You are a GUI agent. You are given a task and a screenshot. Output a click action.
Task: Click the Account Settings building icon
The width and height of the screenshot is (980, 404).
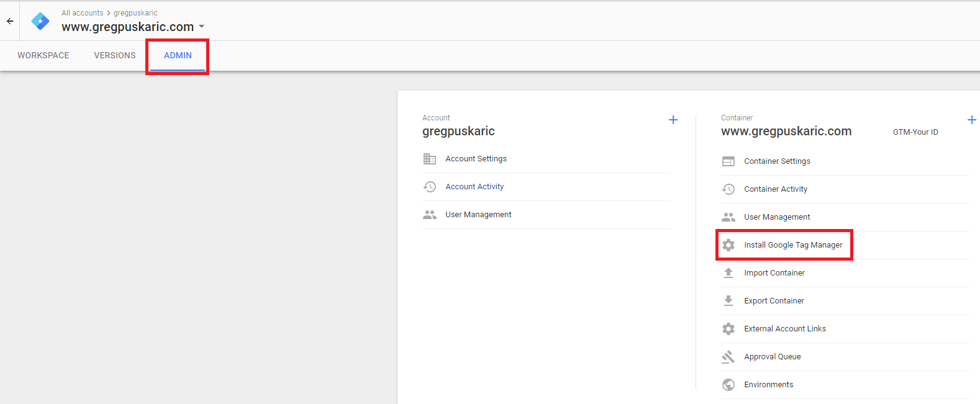click(x=430, y=159)
